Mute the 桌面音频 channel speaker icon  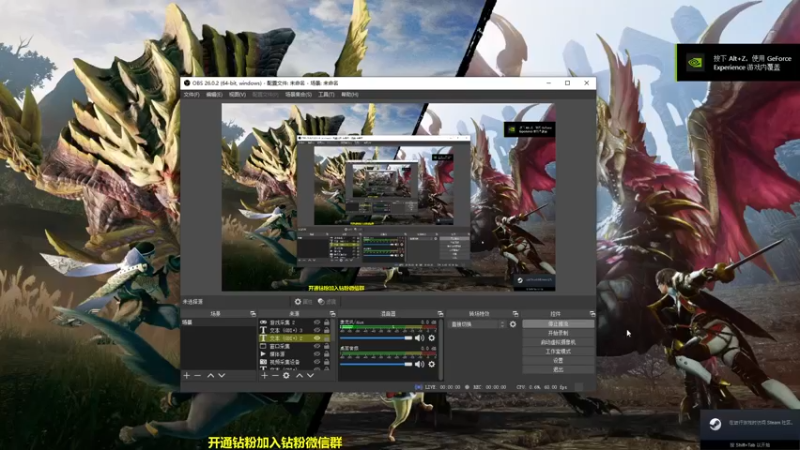[419, 364]
